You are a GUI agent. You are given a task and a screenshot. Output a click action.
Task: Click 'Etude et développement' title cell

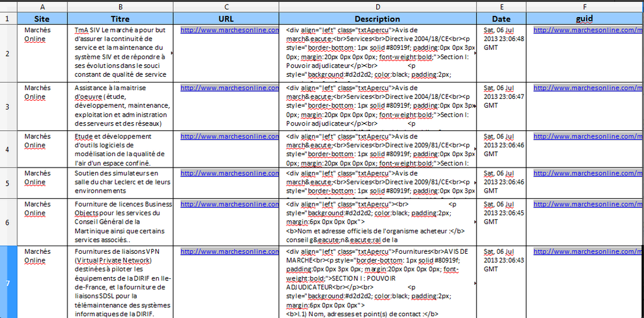pos(120,149)
